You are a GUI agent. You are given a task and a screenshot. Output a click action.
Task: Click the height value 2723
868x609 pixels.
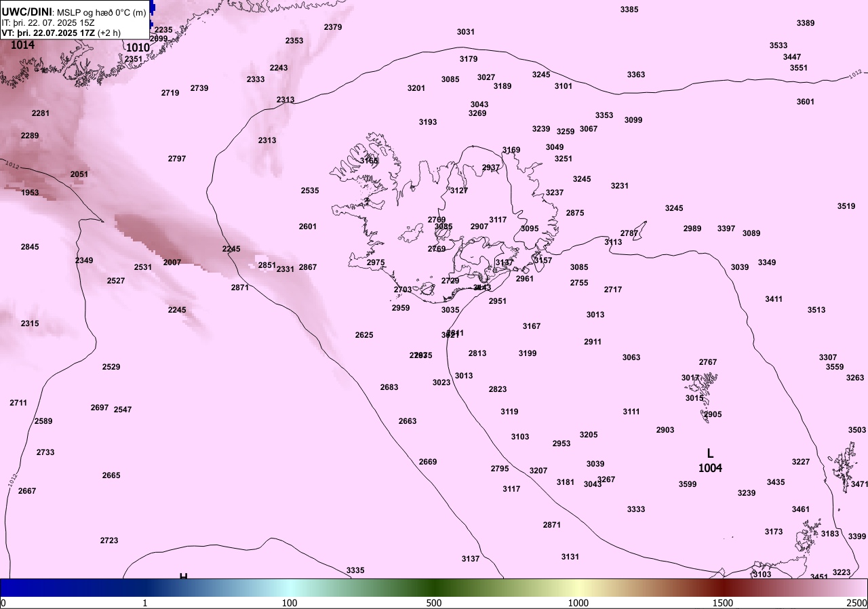[x=109, y=541]
